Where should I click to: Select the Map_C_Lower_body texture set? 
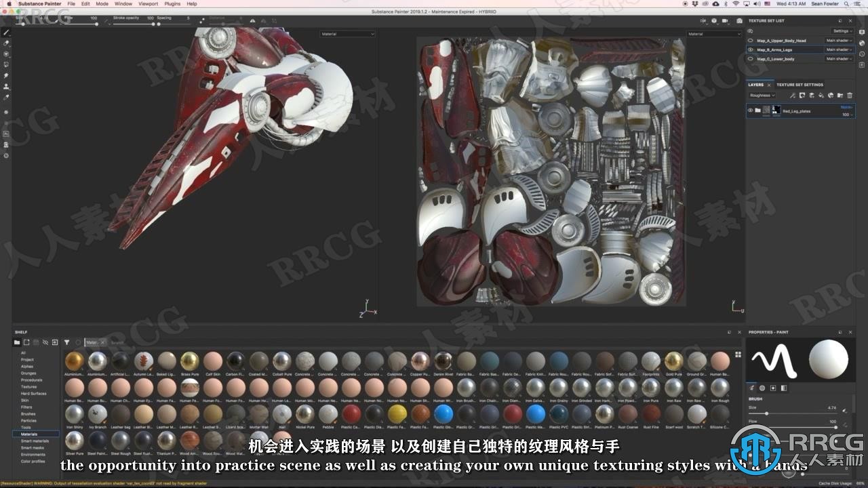pos(776,59)
